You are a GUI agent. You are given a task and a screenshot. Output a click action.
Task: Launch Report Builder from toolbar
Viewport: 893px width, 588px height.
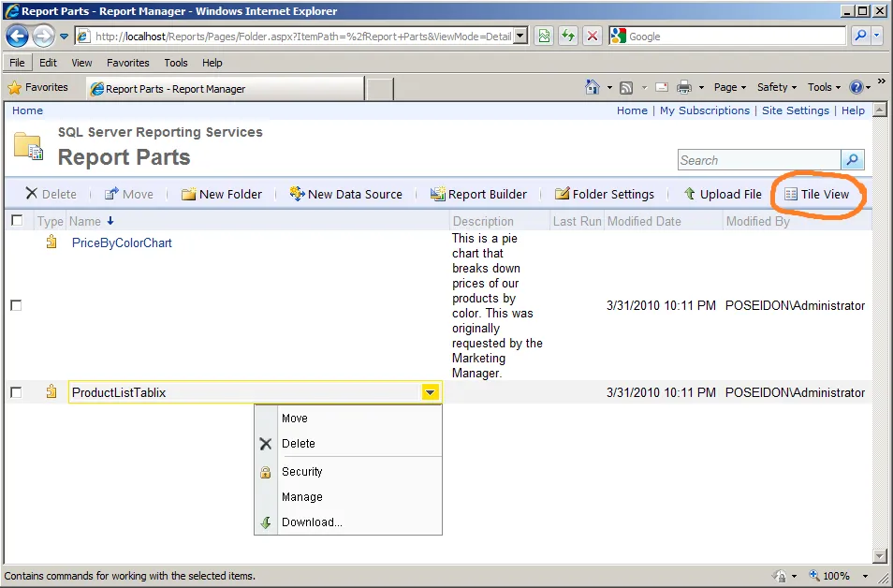click(478, 195)
